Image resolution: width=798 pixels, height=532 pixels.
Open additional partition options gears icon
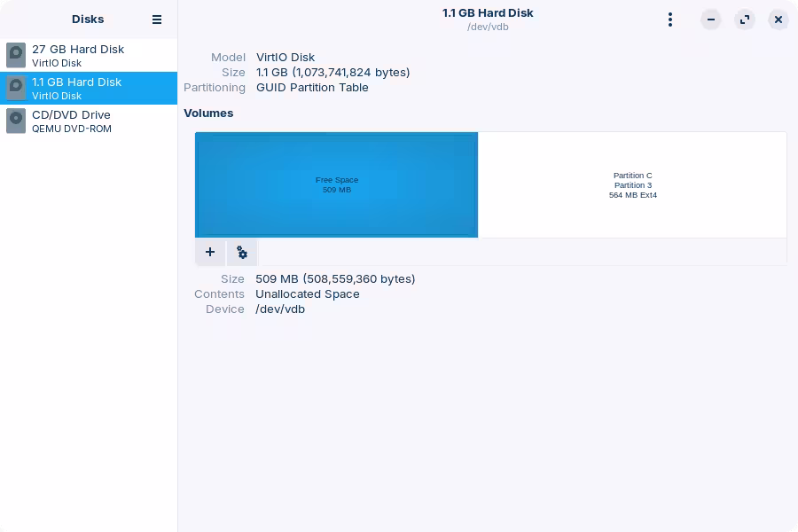click(242, 253)
